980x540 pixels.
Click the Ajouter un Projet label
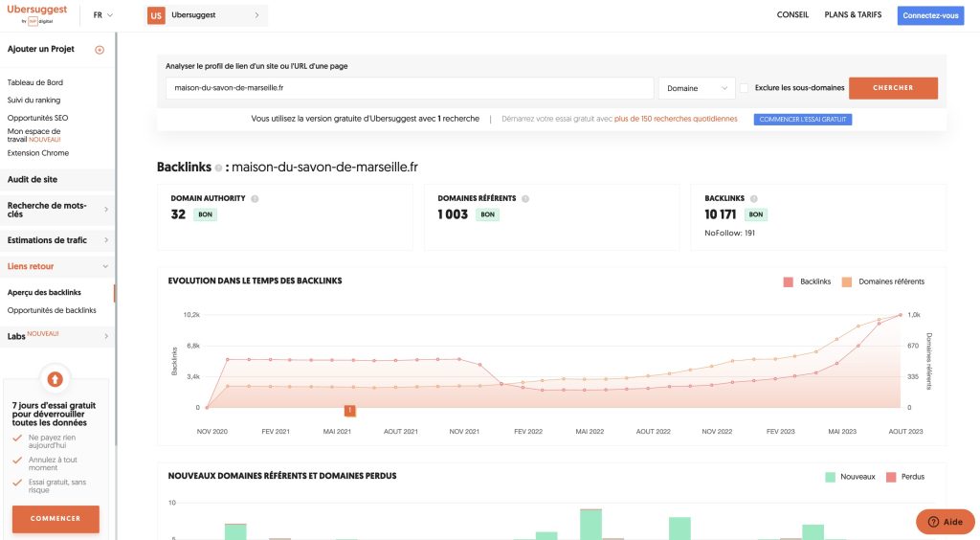pos(40,49)
